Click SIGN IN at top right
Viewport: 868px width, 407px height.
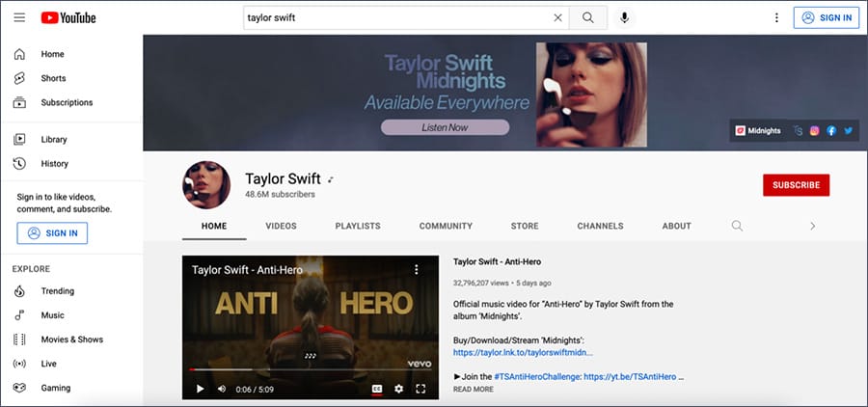tap(827, 17)
